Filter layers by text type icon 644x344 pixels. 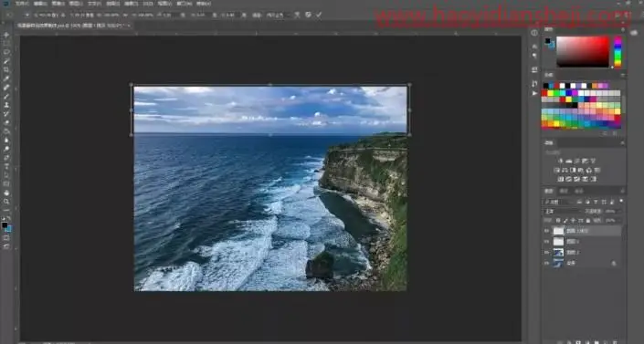(596, 202)
